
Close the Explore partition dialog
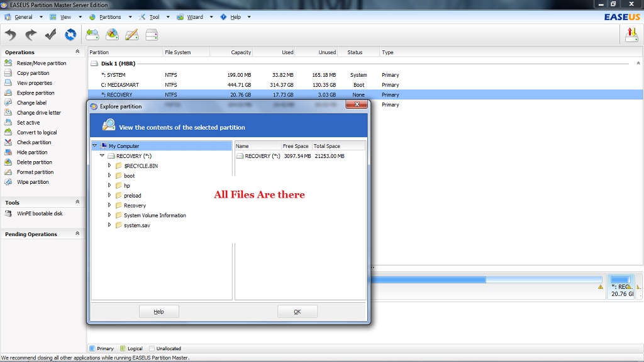(x=356, y=105)
